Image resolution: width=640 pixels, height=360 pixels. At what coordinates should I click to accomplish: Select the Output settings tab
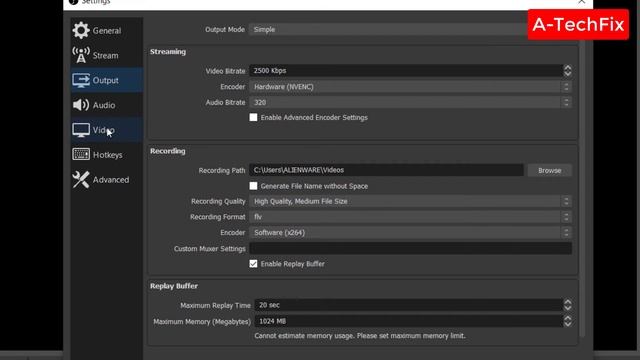[107, 80]
